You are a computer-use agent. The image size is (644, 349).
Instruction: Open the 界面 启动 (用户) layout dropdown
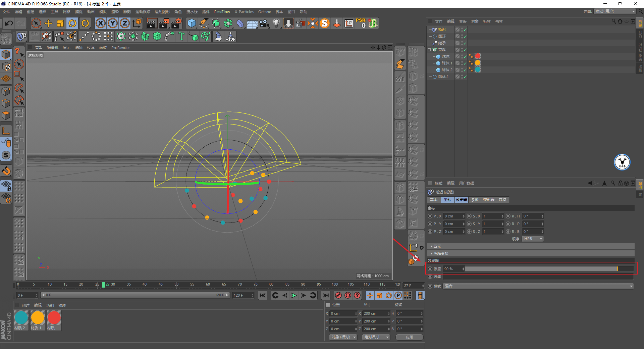[x=615, y=11]
